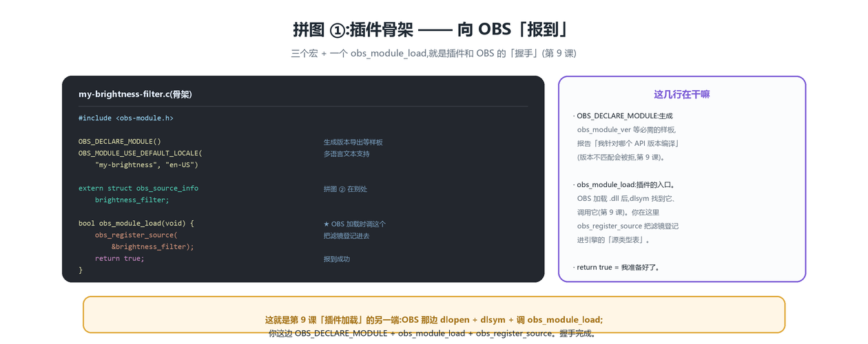Click the comment 多语言文本支持
This screenshot has height=344, width=868.
click(347, 154)
